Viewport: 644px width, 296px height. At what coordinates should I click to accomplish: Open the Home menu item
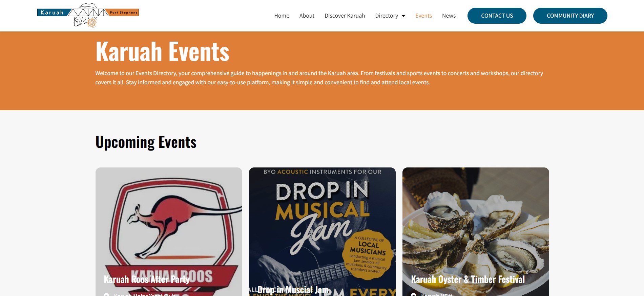tap(282, 16)
